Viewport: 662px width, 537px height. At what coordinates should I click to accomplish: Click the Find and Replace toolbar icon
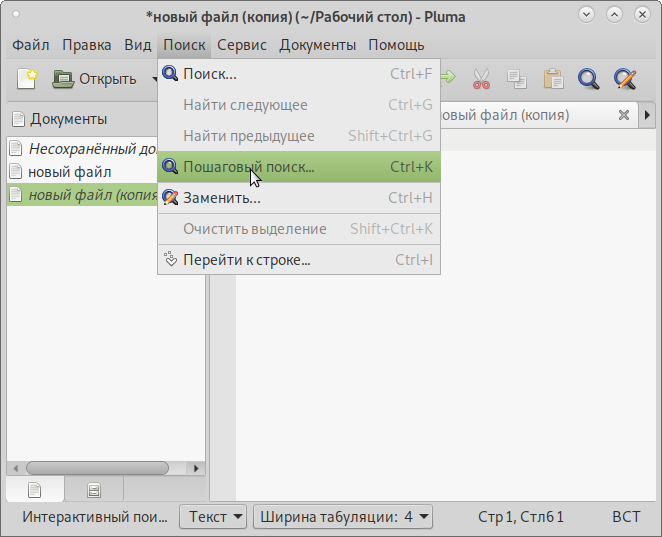pyautogui.click(x=625, y=79)
